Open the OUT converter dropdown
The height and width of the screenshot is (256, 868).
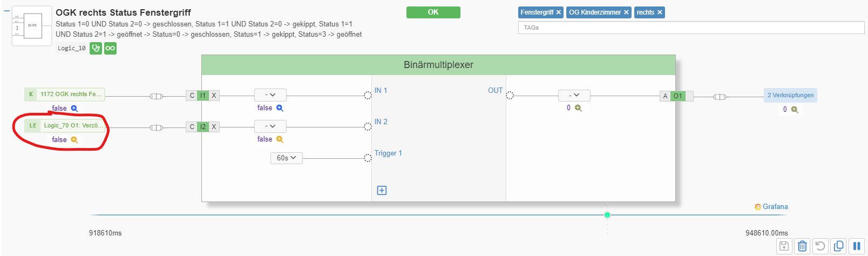574,96
